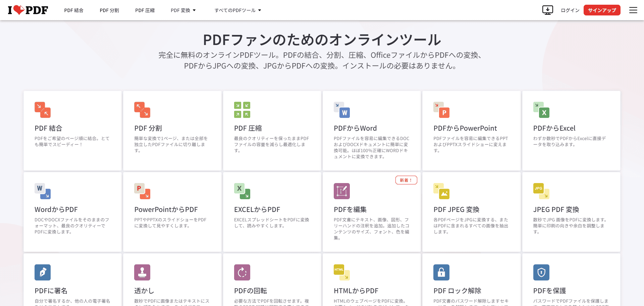Click the PDF 分割 card title
644x306 pixels.
tap(148, 128)
